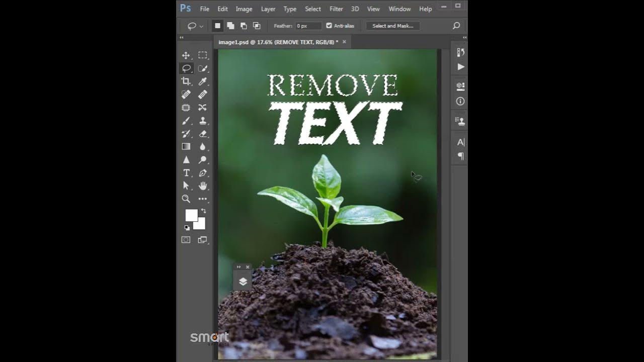Open the History panel icon
This screenshot has width=644, height=362.
[460, 52]
